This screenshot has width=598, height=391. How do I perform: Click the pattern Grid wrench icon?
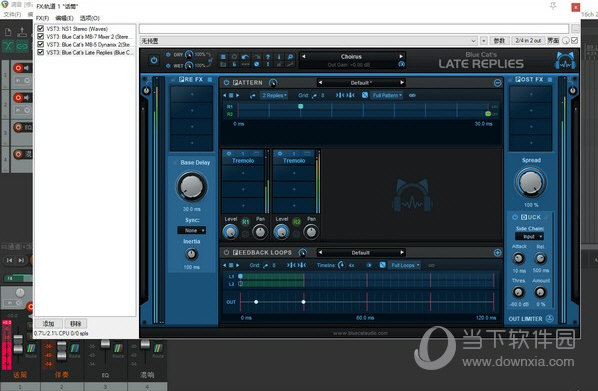[314, 96]
